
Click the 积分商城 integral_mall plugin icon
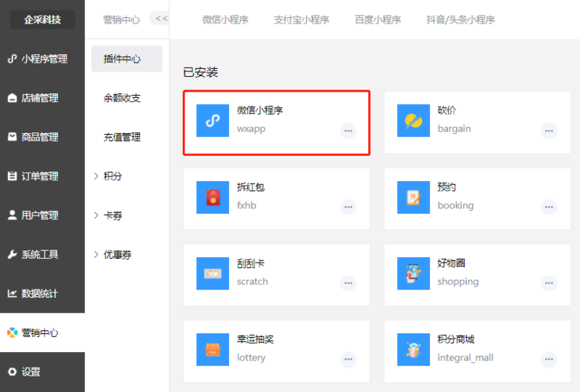pyautogui.click(x=413, y=350)
